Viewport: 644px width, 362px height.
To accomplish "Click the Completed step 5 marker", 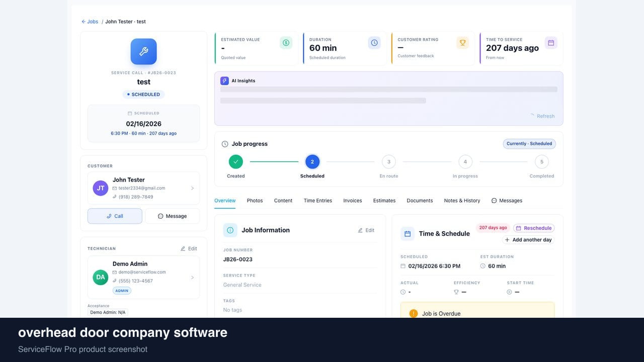I will pos(542,162).
